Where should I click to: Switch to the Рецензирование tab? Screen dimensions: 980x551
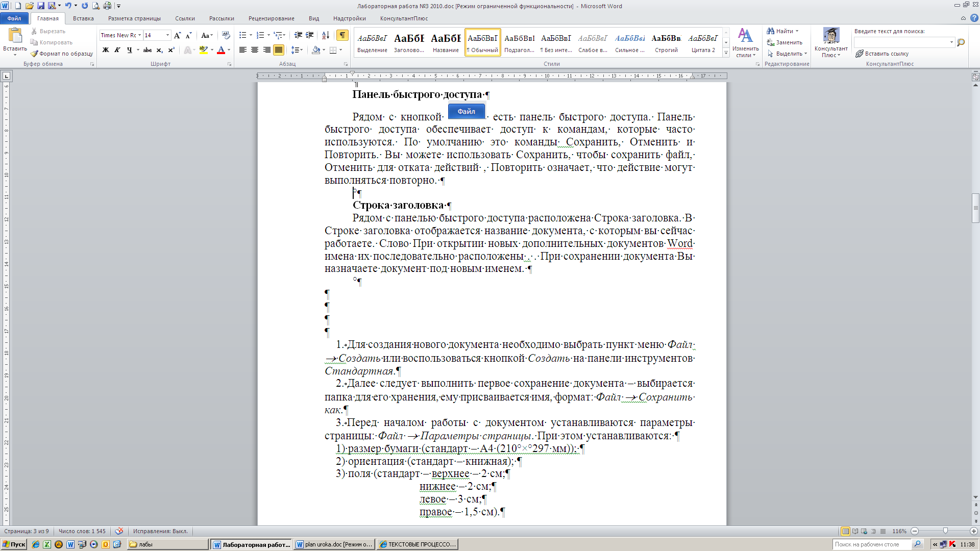271,18
